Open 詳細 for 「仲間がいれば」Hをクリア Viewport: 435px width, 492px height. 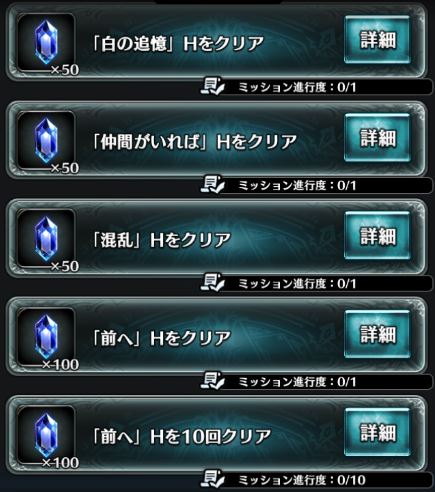[x=377, y=138]
